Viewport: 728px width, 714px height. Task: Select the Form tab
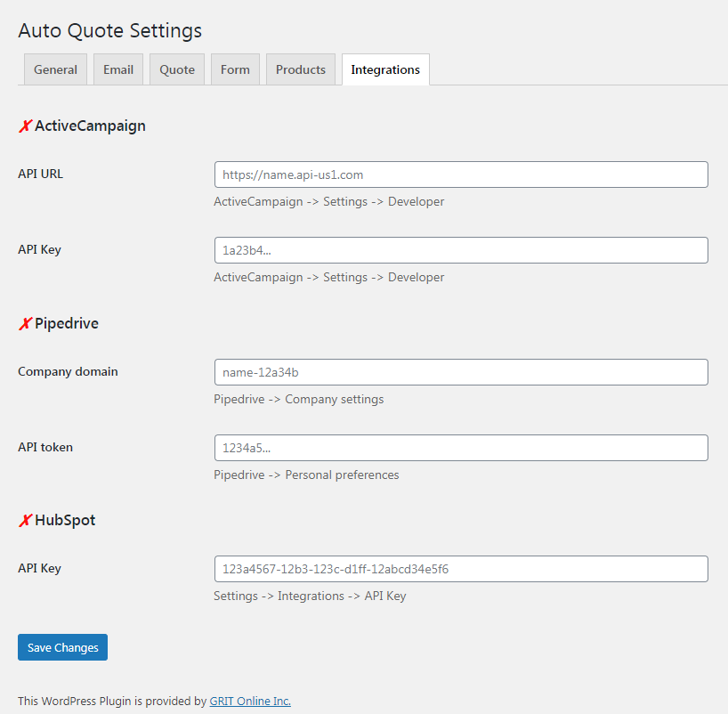[x=235, y=69]
